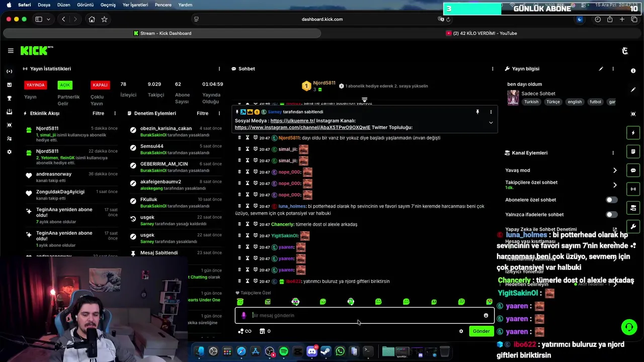The image size is (644, 362).
Task: Switch to the '42 KİLO VERDİM! - YouTube' tab
Action: pyautogui.click(x=481, y=33)
